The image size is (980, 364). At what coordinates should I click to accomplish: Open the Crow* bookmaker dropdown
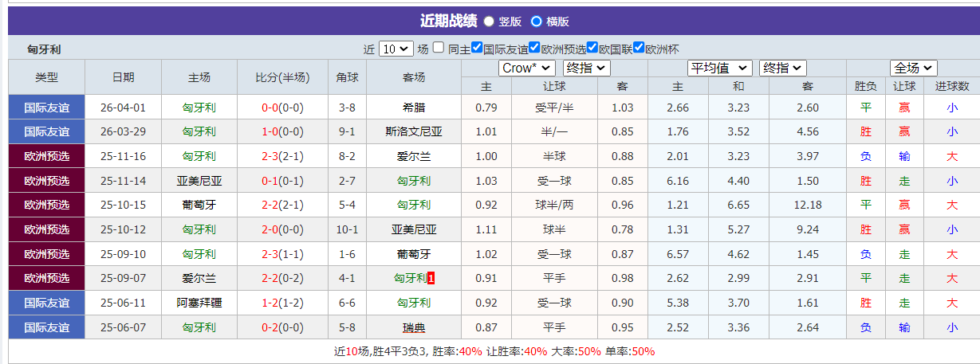coord(527,68)
